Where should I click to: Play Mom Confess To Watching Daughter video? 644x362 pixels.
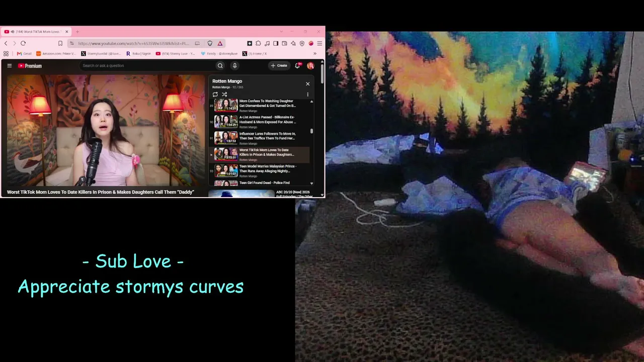[260, 106]
